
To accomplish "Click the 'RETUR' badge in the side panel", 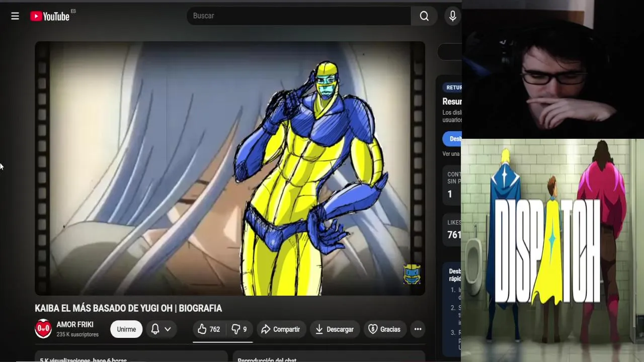I will click(x=452, y=87).
